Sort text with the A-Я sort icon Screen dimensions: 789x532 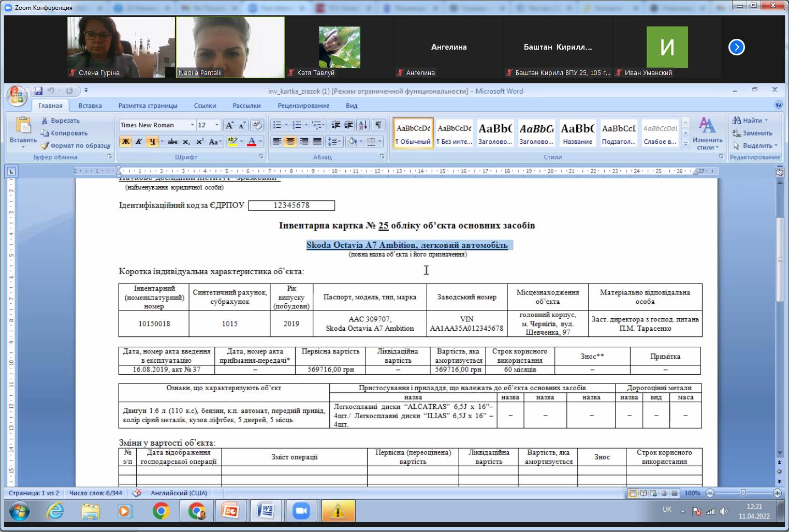(x=363, y=125)
